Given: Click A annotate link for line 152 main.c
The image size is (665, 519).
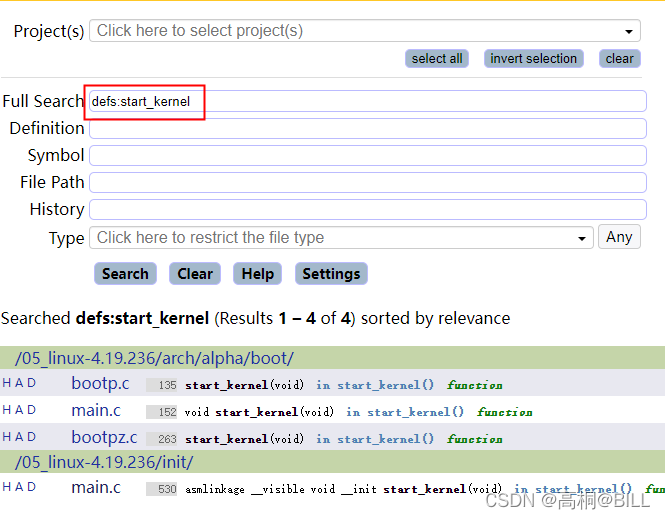Looking at the screenshot, I should coord(19,410).
